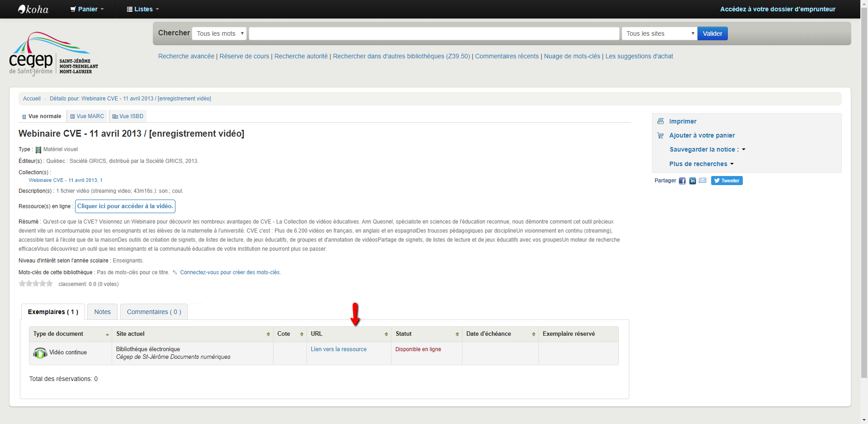Click 'Cliquer ici pour accéder à la vidéo'
The image size is (868, 424).
tap(125, 206)
